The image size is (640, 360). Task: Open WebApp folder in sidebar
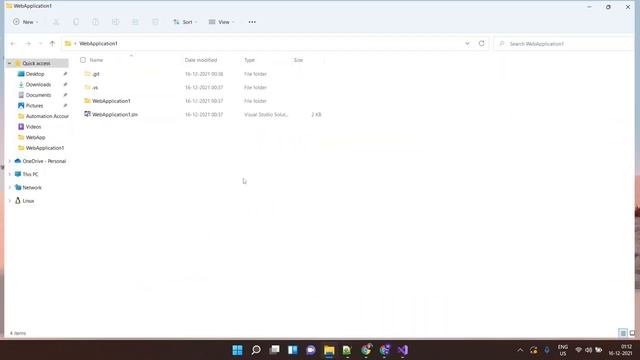[36, 138]
